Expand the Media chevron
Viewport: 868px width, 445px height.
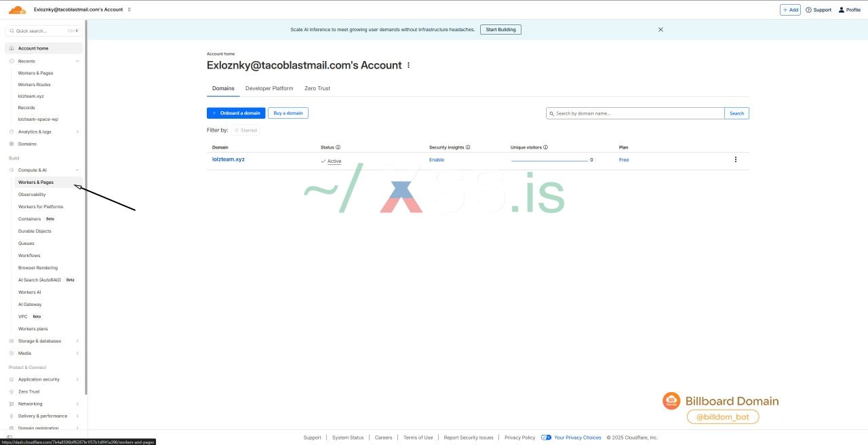pyautogui.click(x=77, y=353)
